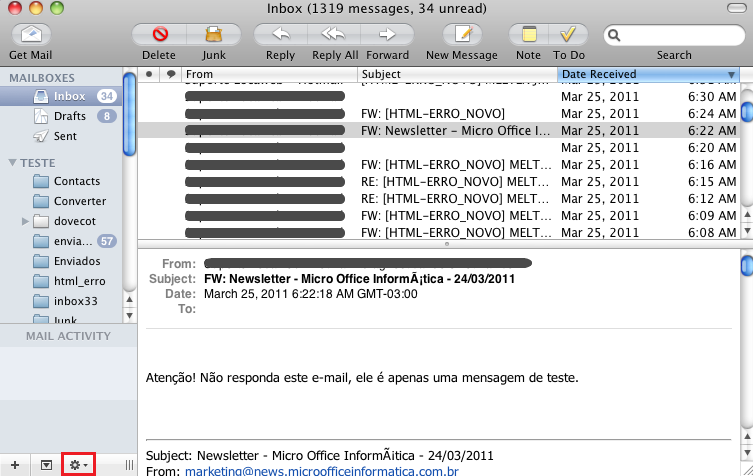Image resolution: width=753 pixels, height=476 pixels.
Task: Click the sidebar scroll up arrow
Action: click(130, 299)
